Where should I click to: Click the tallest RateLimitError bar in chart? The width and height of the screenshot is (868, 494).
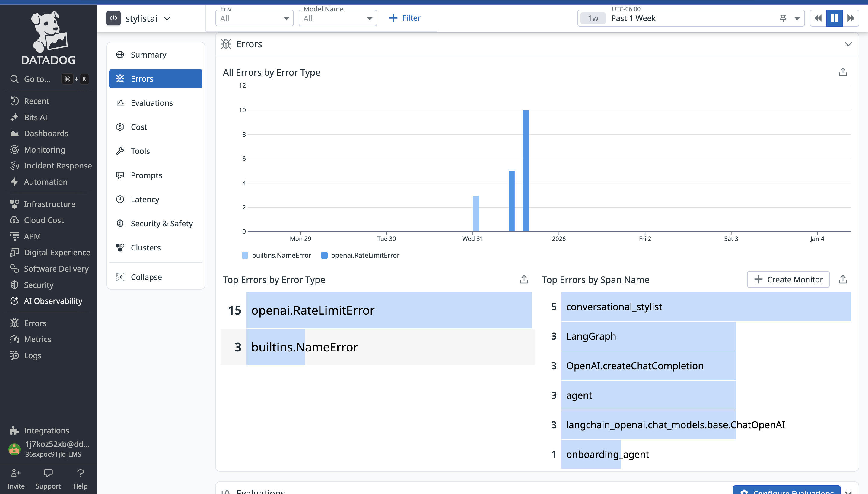[x=526, y=170]
